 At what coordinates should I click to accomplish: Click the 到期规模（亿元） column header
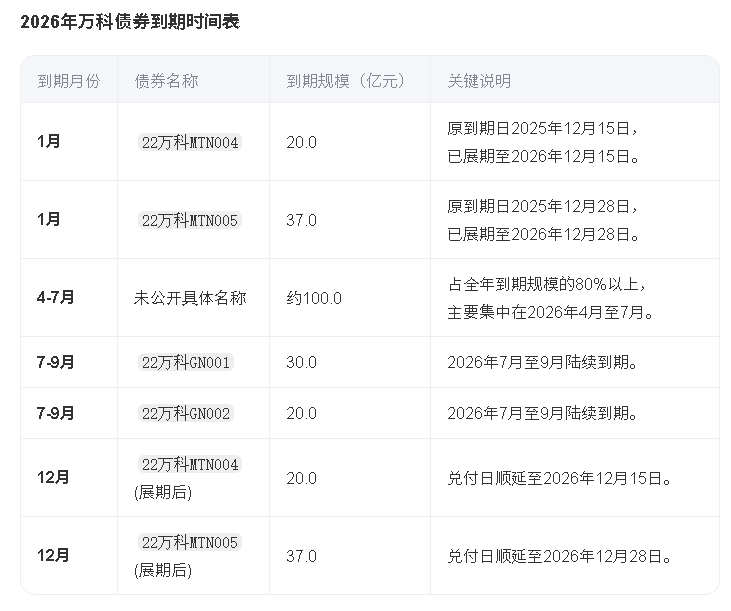345,81
